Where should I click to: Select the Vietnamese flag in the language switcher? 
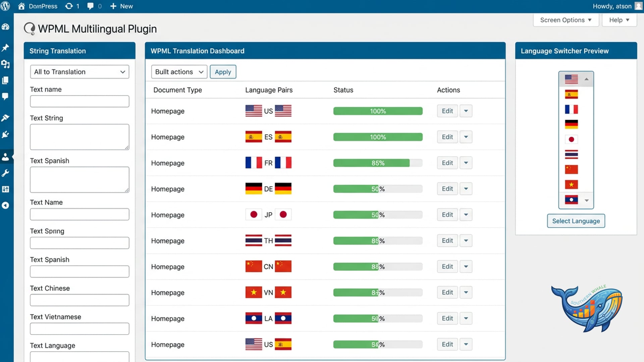pyautogui.click(x=571, y=184)
